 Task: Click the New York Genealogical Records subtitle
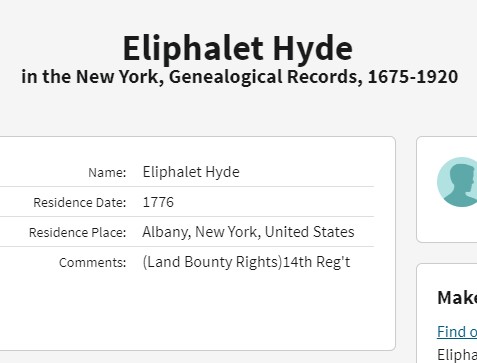pyautogui.click(x=239, y=76)
